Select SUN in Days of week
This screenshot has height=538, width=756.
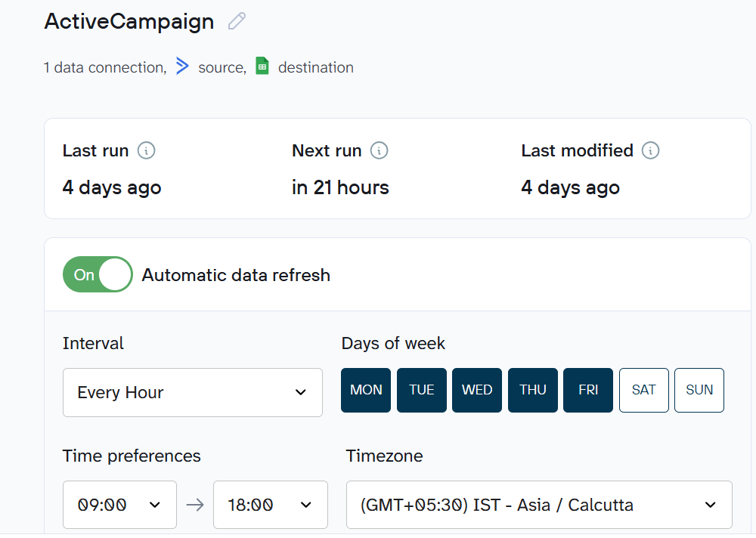point(699,390)
